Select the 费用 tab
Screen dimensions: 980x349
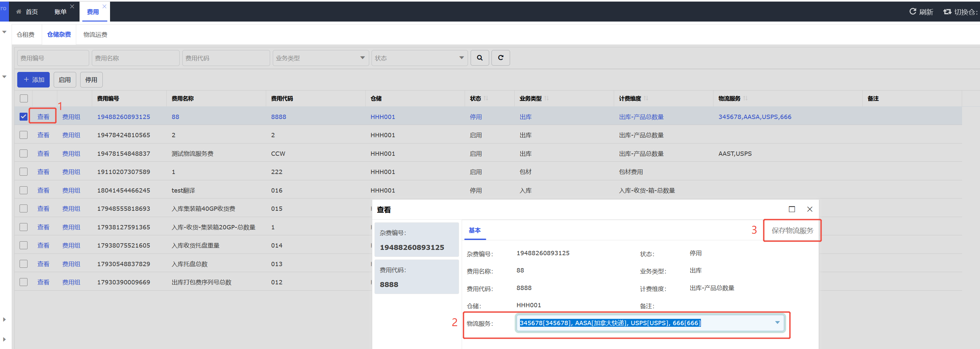pos(93,12)
